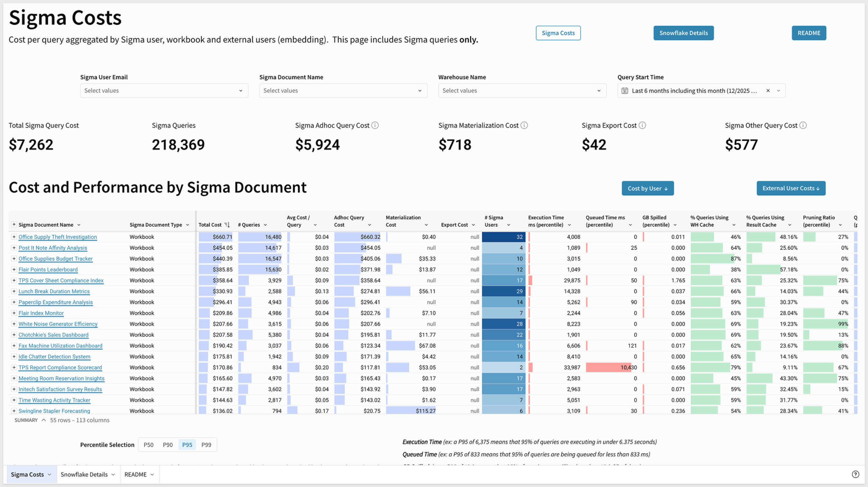Open the Post It Note Affinity Analysis link

click(52, 248)
